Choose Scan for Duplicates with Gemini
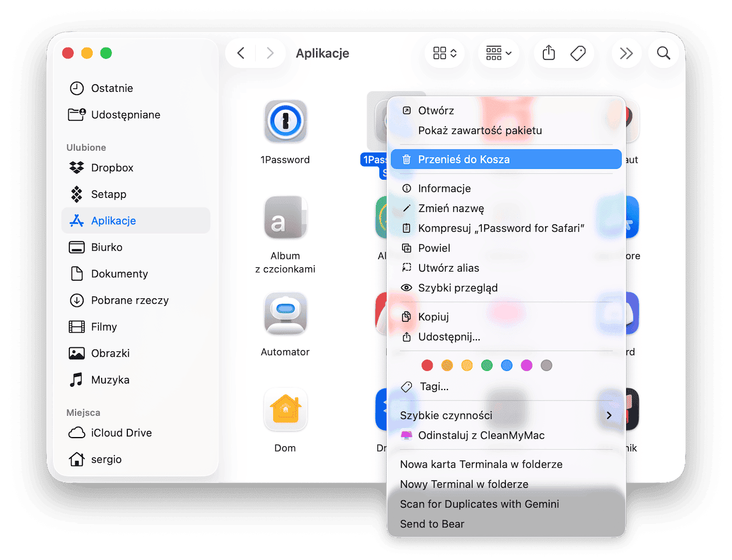Viewport: 732px width, 560px height. click(x=506, y=504)
